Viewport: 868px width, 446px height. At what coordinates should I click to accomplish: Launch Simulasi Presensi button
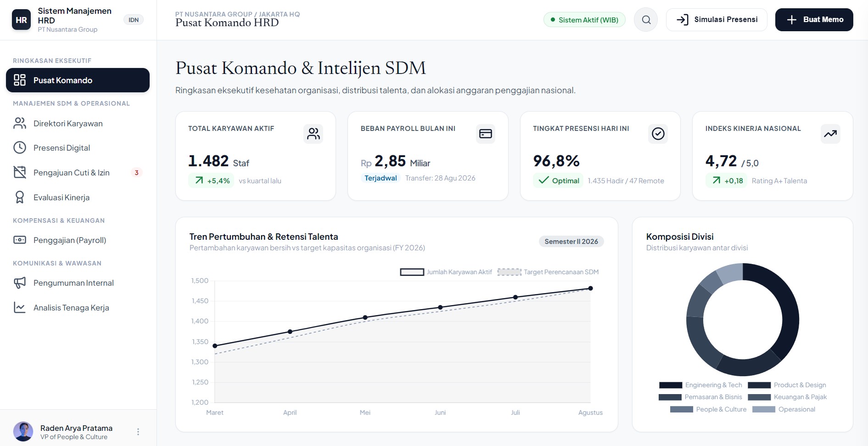[717, 20]
